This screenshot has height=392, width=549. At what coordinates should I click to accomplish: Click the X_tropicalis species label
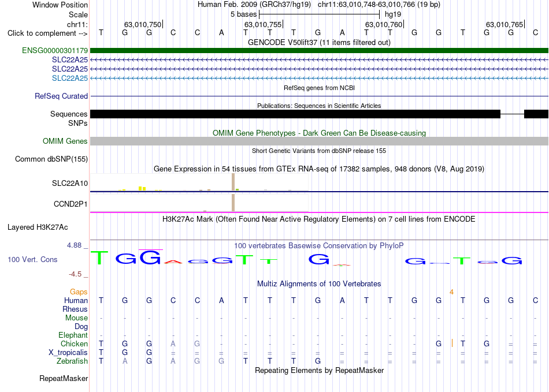(68, 353)
